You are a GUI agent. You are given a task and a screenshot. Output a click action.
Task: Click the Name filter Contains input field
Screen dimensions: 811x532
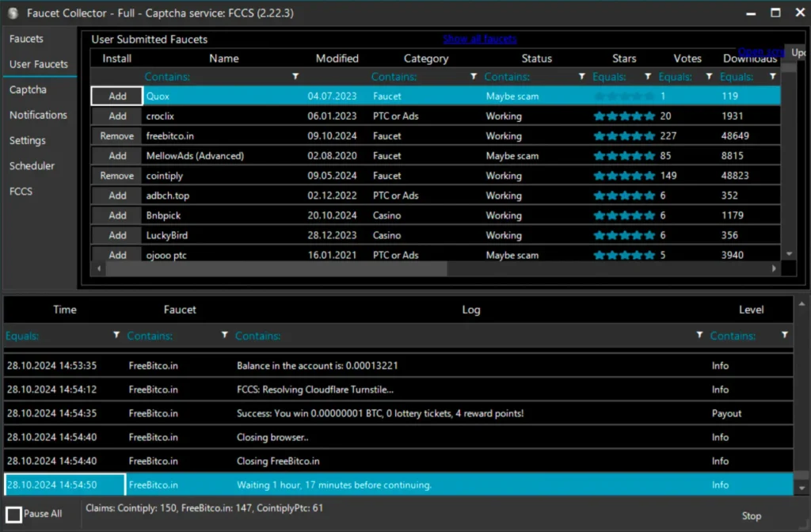pos(216,77)
